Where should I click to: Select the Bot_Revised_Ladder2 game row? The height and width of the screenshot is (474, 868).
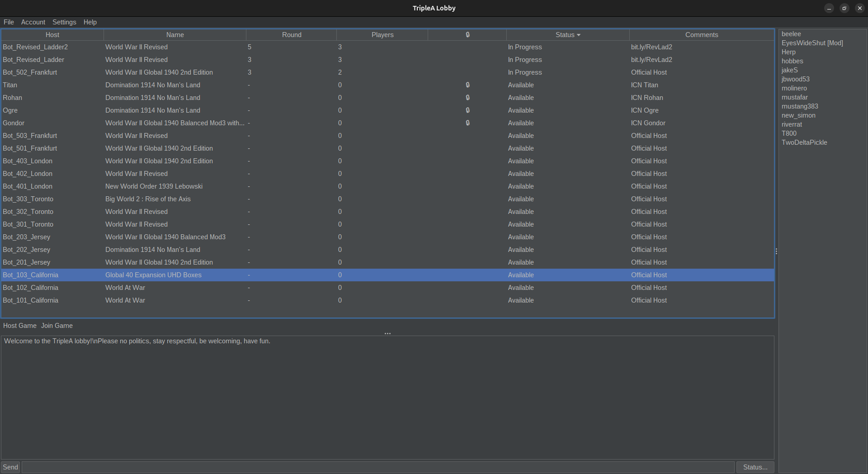387,47
